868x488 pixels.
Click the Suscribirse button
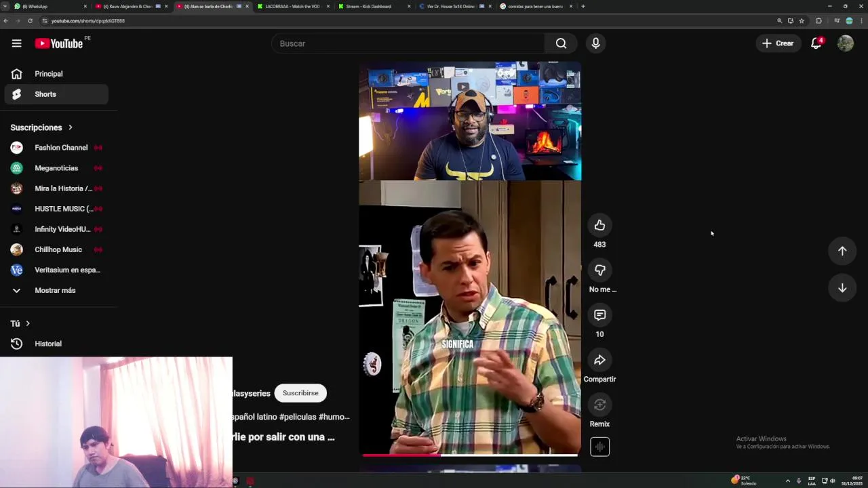[300, 393]
